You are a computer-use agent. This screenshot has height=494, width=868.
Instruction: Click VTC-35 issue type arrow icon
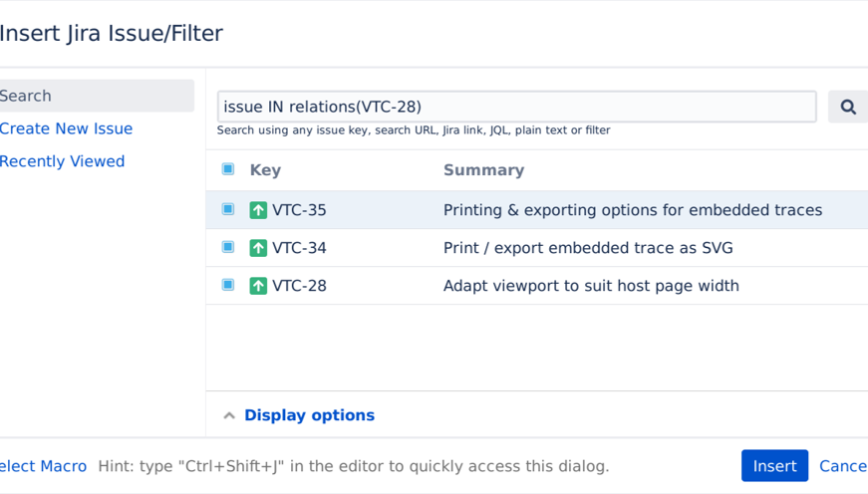(258, 210)
